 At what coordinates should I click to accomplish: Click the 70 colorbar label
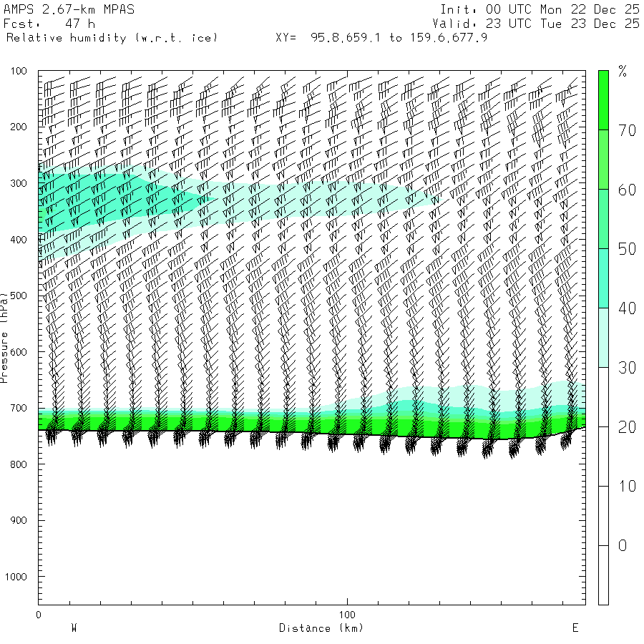[627, 131]
